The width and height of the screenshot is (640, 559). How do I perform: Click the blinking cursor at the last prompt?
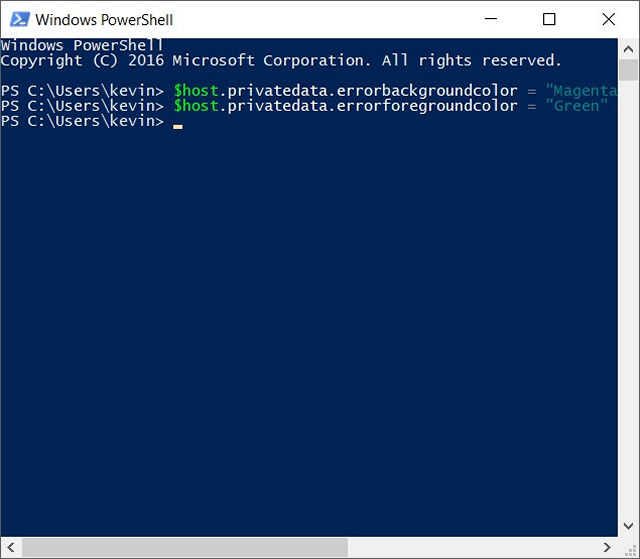(178, 126)
